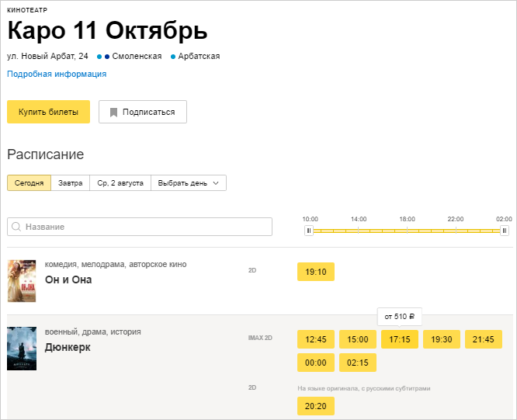This screenshot has height=420, width=517.
Task: Select the 15:00 IMAX showtime
Action: 358,339
